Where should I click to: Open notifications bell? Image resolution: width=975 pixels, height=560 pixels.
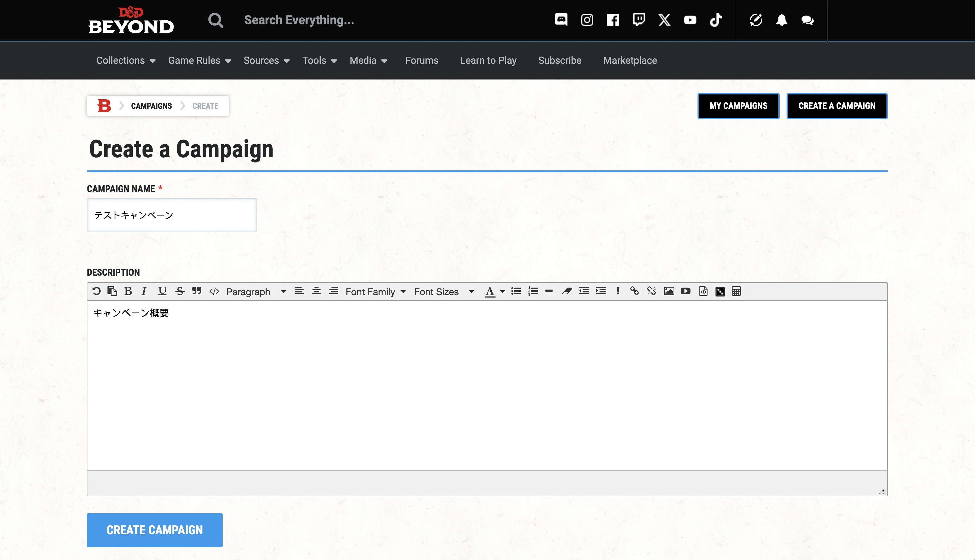click(781, 20)
